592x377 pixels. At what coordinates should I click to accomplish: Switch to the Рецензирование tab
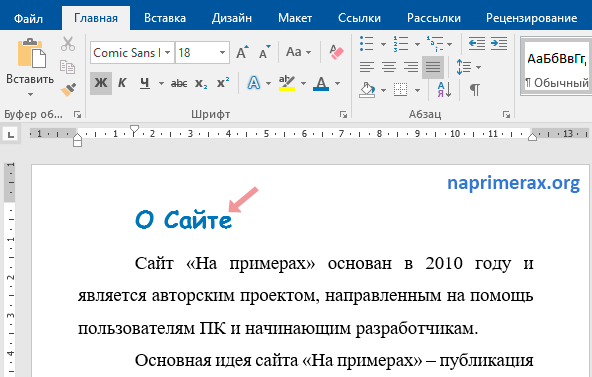point(532,18)
